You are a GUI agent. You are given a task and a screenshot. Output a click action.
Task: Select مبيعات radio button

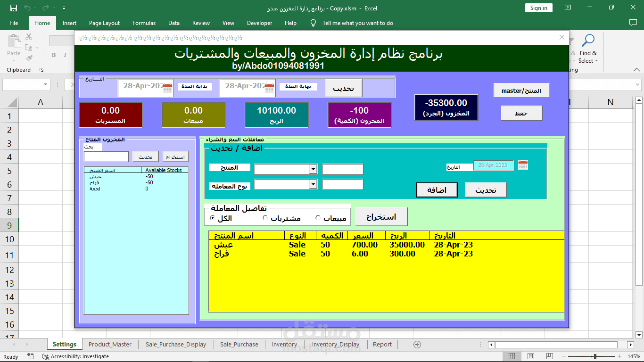(318, 218)
